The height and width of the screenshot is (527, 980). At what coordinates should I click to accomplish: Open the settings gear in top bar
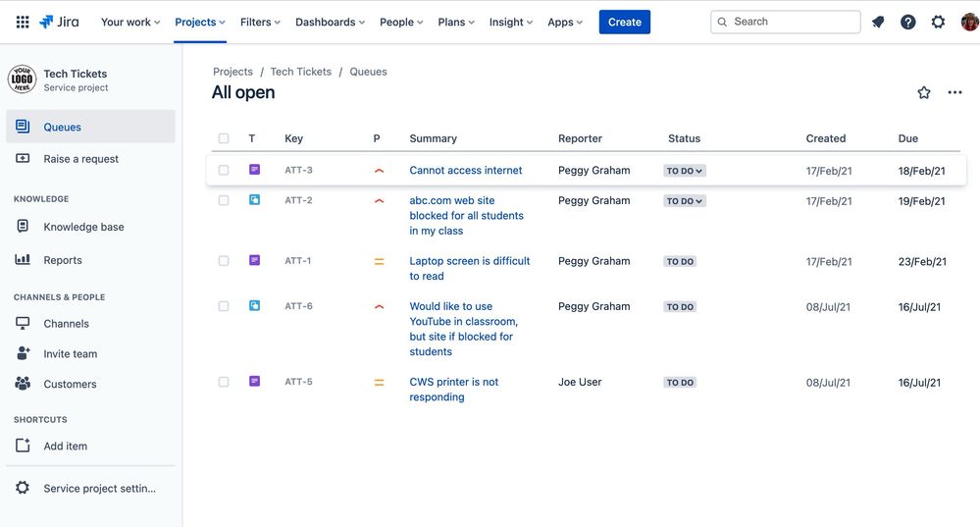pyautogui.click(x=938, y=22)
